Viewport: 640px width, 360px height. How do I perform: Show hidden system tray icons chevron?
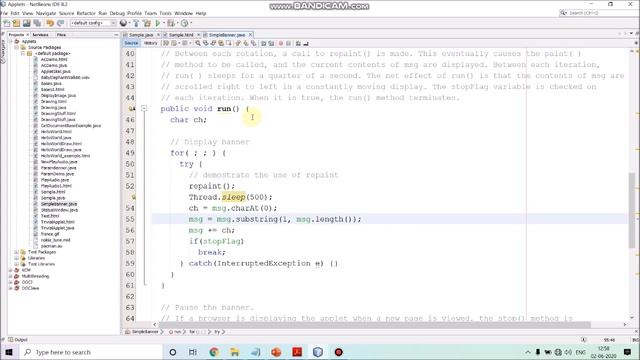pos(528,352)
